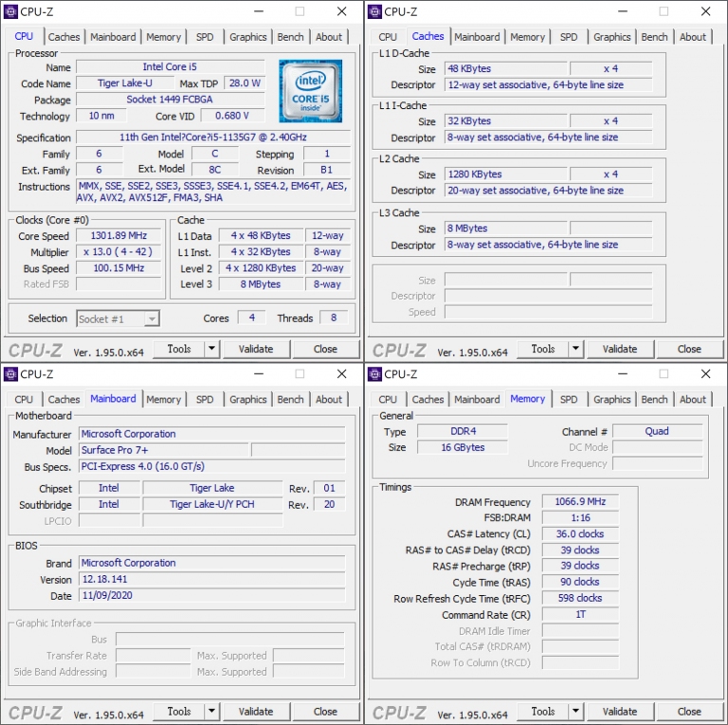Click the Intel Core i5 logo badge
728x725 pixels.
point(311,91)
